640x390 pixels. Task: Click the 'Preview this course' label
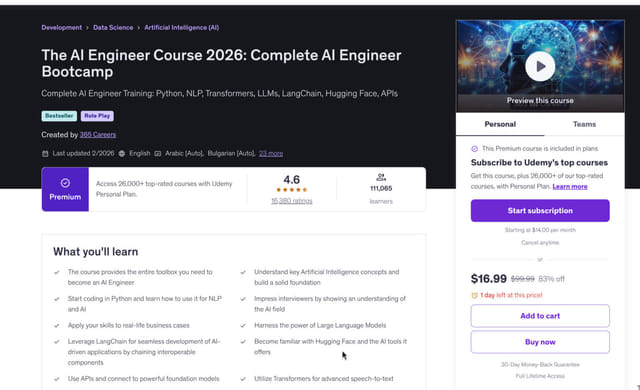[x=540, y=101]
